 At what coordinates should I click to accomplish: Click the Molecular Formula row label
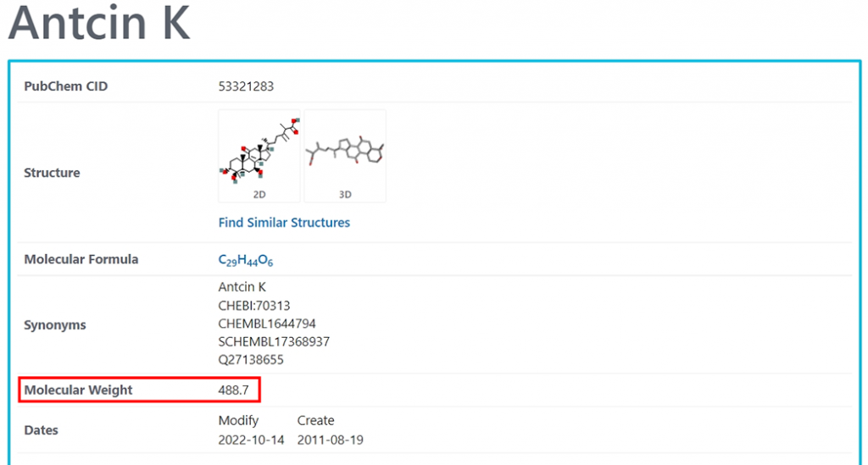pyautogui.click(x=81, y=259)
